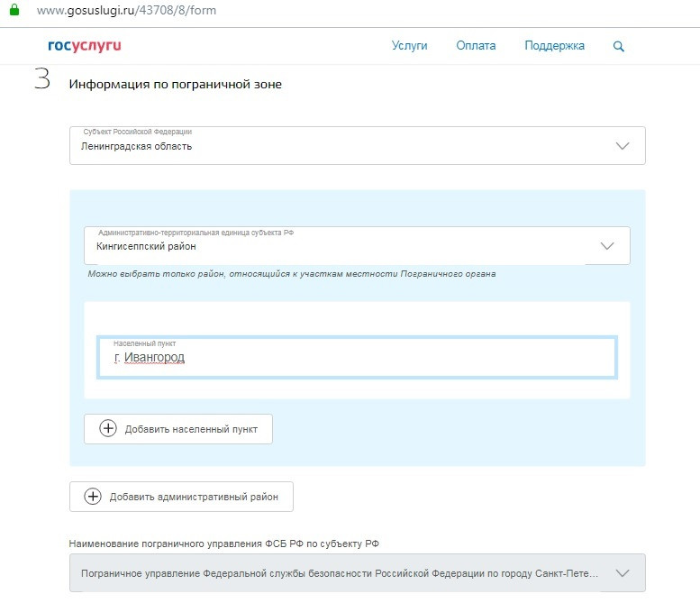Expand Пограничное управление dropdown arrow
The width and height of the screenshot is (700, 603).
point(623,572)
